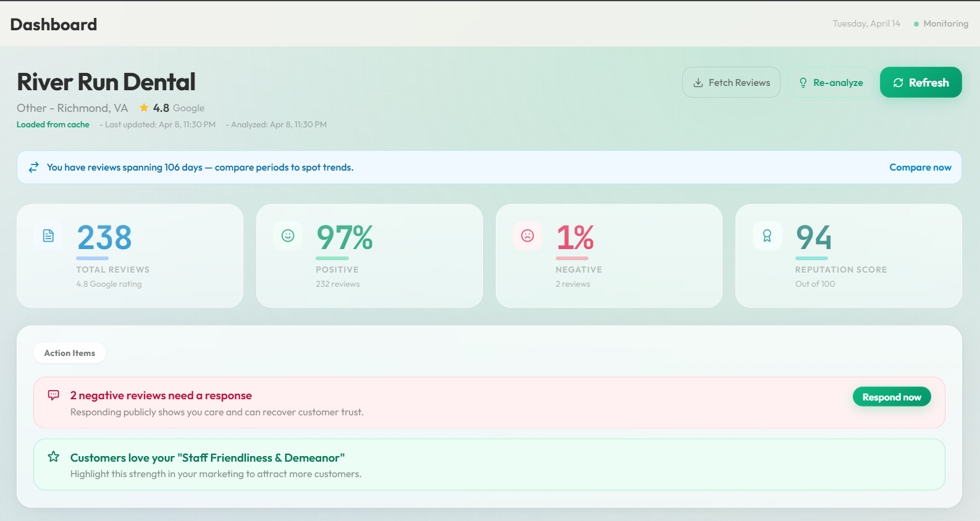Click the star icon beside Staff Friendliness item
This screenshot has width=980, height=521.
click(x=54, y=457)
